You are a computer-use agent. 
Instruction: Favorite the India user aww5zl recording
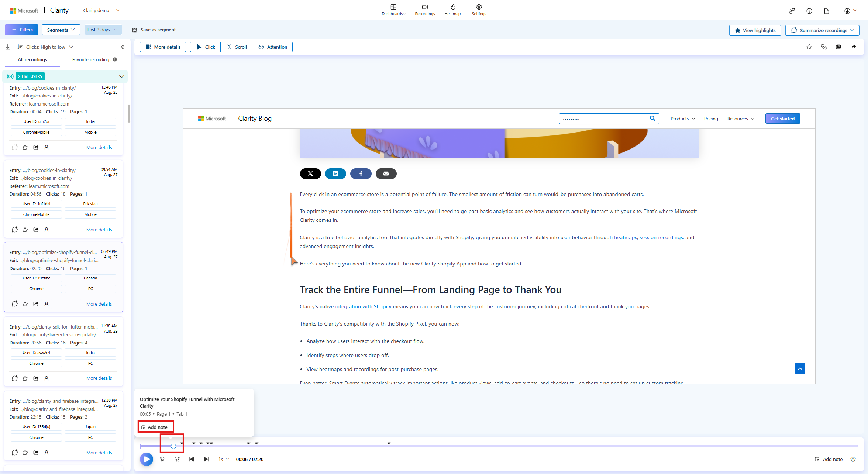[x=25, y=378]
